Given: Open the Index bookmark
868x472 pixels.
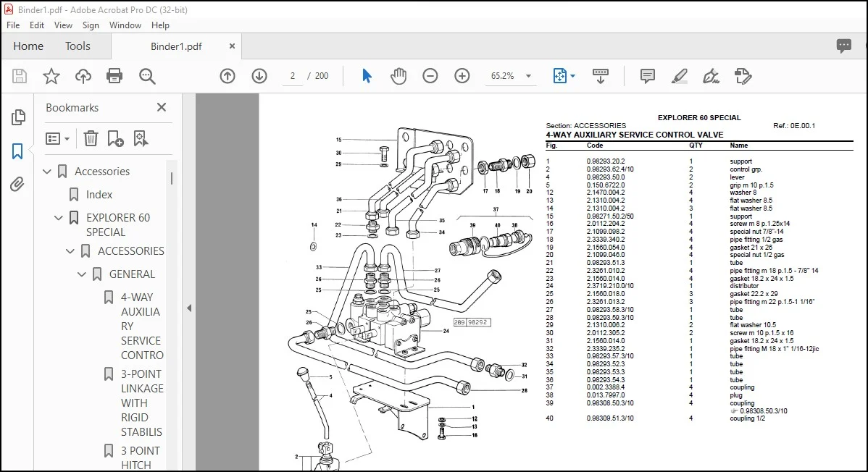Looking at the screenshot, I should tap(99, 195).
